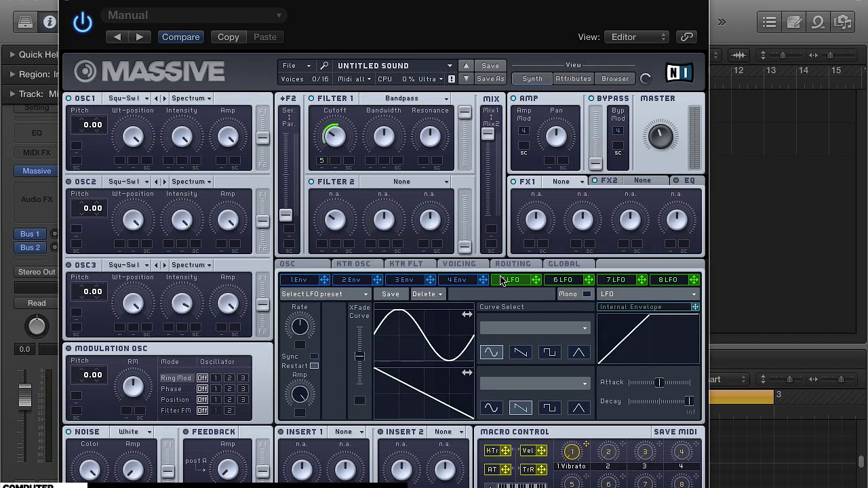Select the square wave in the lower curve row

point(549,408)
